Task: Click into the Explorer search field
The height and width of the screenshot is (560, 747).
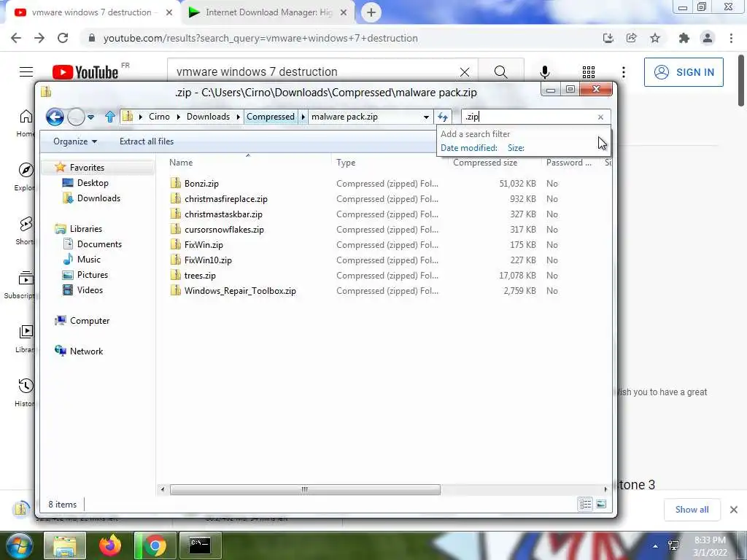Action: 529,117
